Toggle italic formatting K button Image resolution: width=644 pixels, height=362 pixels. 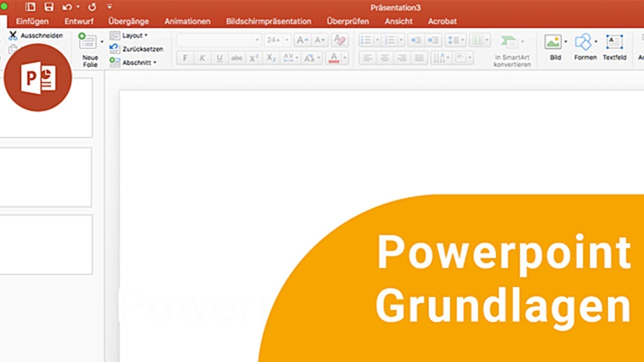(x=202, y=58)
